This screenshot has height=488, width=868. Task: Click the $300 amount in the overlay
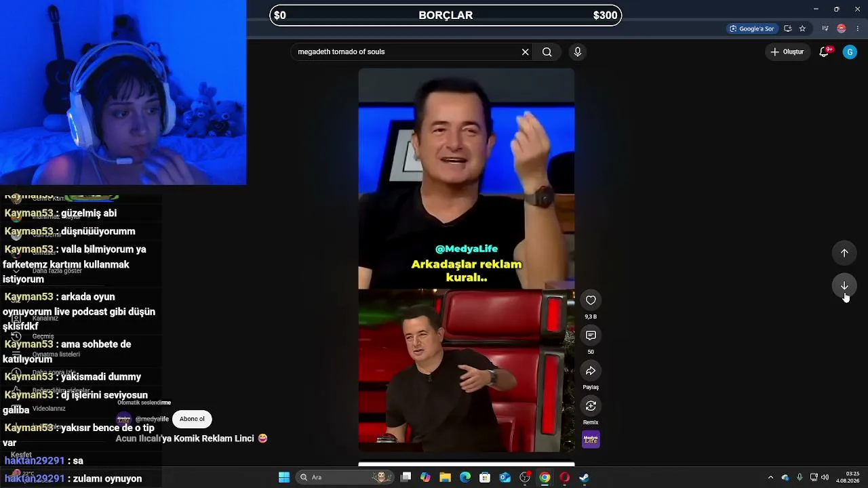tap(605, 16)
